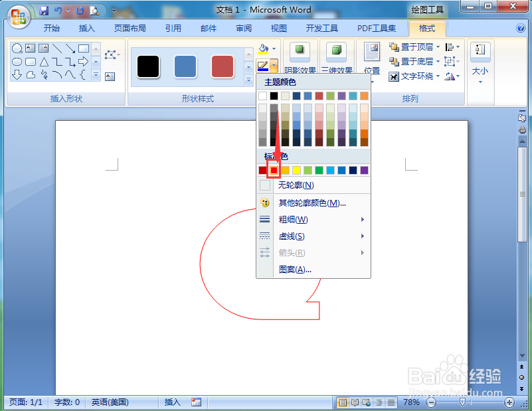
Task: Switch to draft view
Action: (391, 402)
